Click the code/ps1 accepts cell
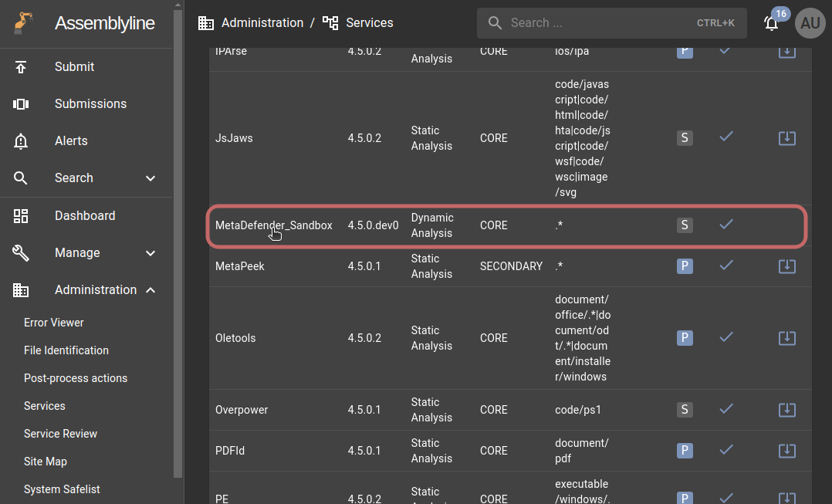Image resolution: width=832 pixels, height=504 pixels. pos(578,410)
